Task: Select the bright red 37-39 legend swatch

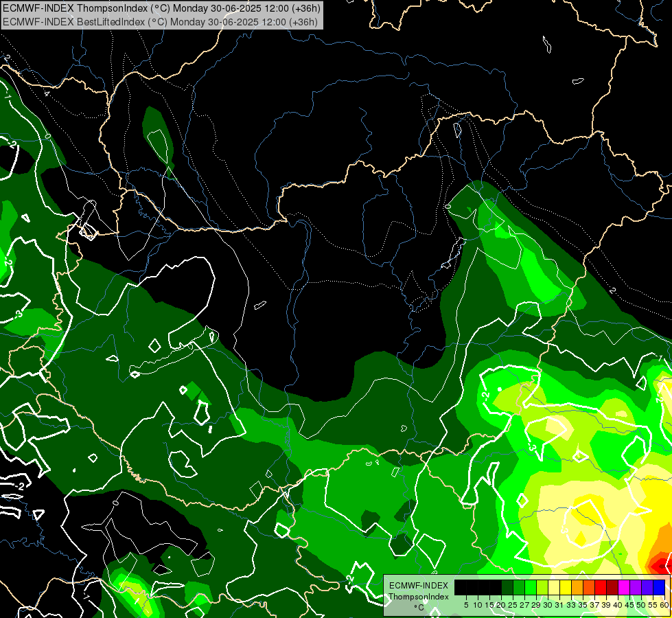Action: pyautogui.click(x=601, y=587)
